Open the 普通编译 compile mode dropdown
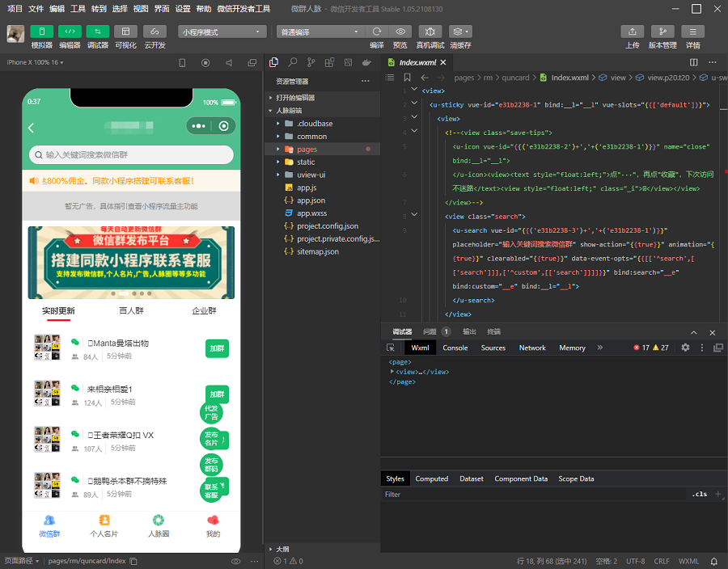The image size is (728, 569). (320, 32)
